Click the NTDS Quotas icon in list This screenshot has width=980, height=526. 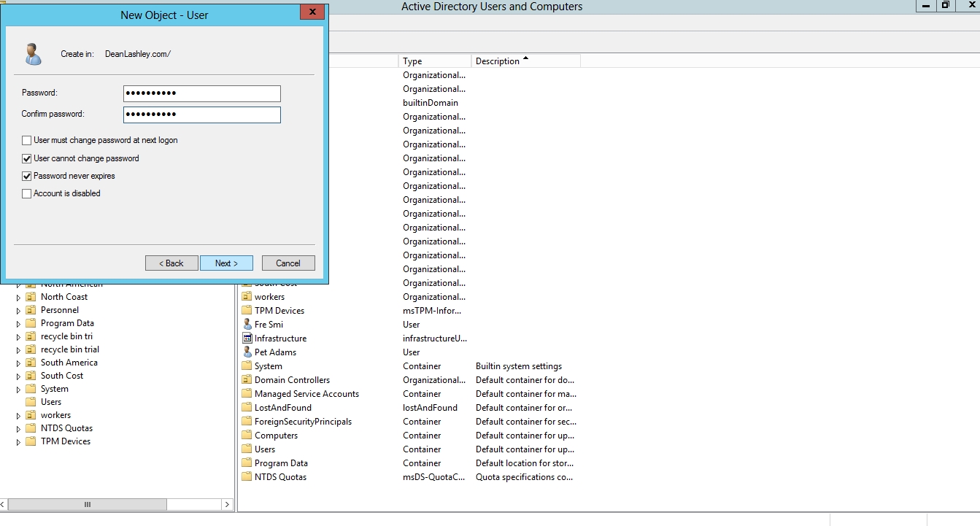[x=247, y=477]
